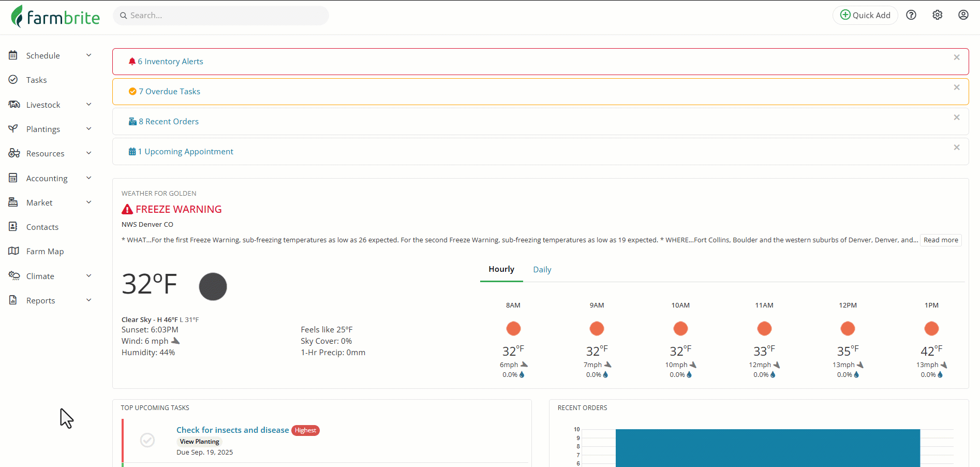Open the user account profile icon

click(x=963, y=15)
